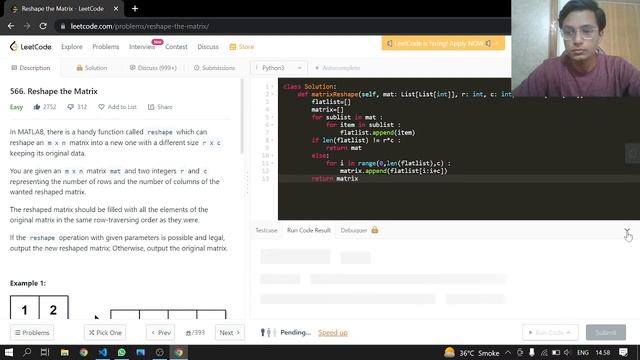Screen dimensions: 640x360
Task: Click the weather 36°C Smoke widget
Action: (471, 353)
